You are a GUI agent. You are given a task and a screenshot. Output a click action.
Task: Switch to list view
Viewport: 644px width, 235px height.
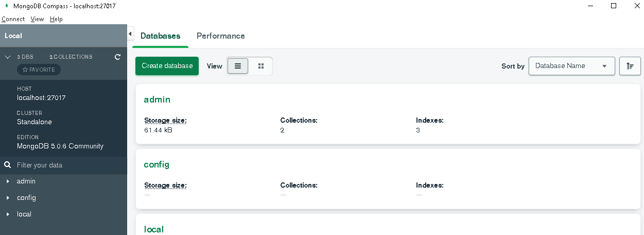click(x=238, y=66)
